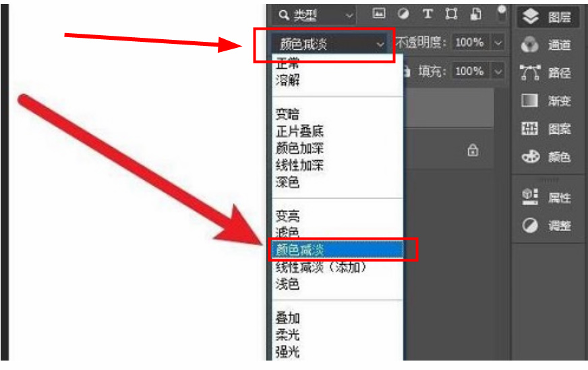Image resolution: width=588 pixels, height=370 pixels.
Task: Click the 属性 panel label
Action: click(560, 198)
